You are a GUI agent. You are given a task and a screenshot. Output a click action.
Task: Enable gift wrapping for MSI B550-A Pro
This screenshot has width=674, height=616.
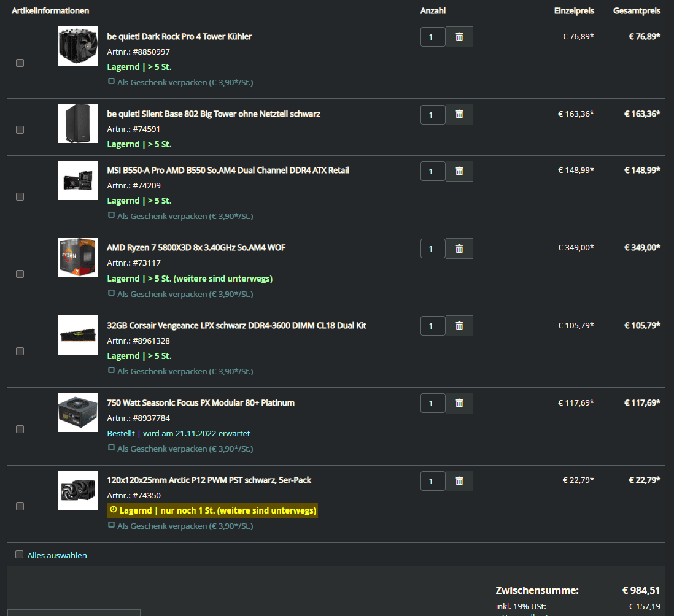pos(111,215)
